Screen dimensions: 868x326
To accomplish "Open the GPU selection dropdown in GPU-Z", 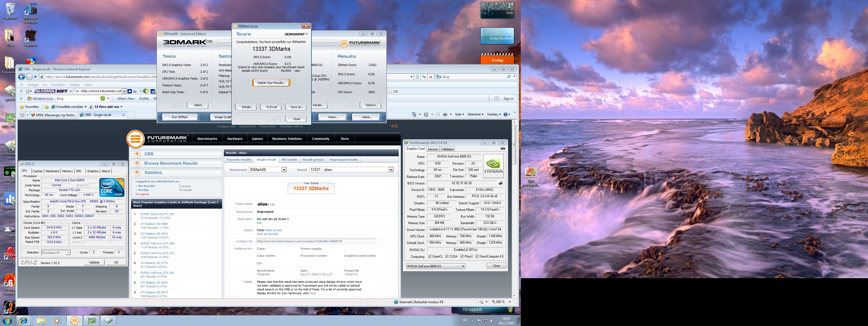I will coord(436,266).
